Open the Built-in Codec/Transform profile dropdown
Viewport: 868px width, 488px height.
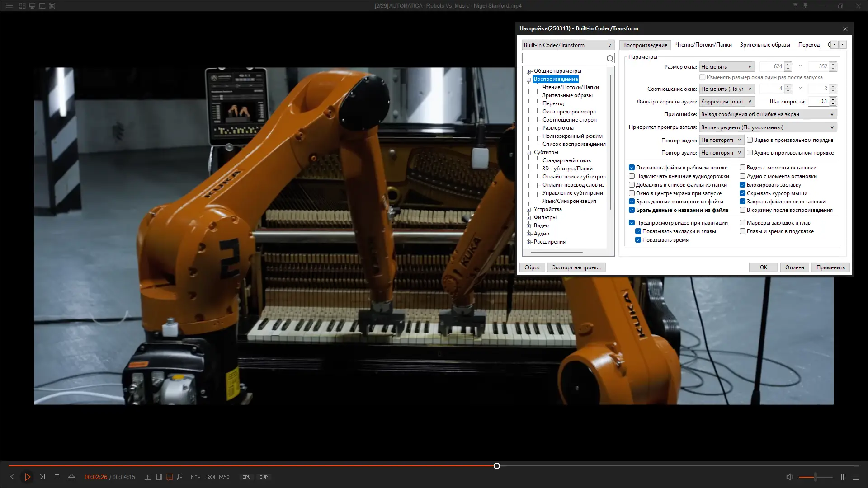coord(567,45)
